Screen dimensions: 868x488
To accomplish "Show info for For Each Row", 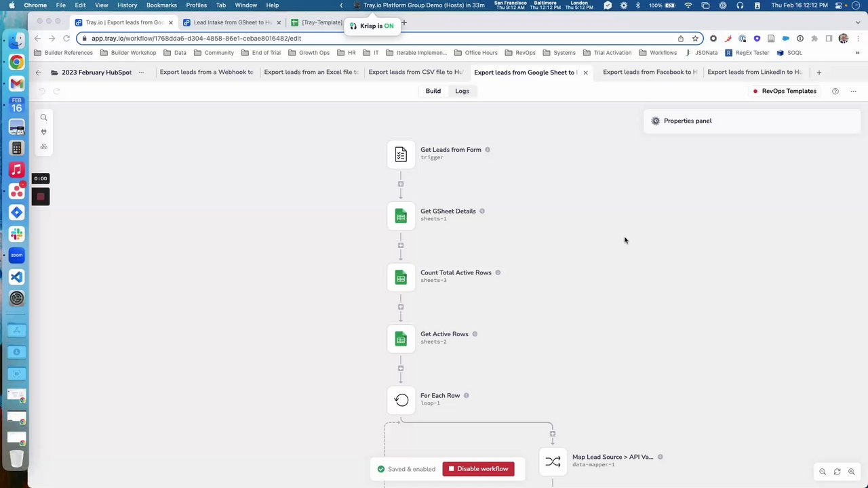I will pyautogui.click(x=466, y=395).
